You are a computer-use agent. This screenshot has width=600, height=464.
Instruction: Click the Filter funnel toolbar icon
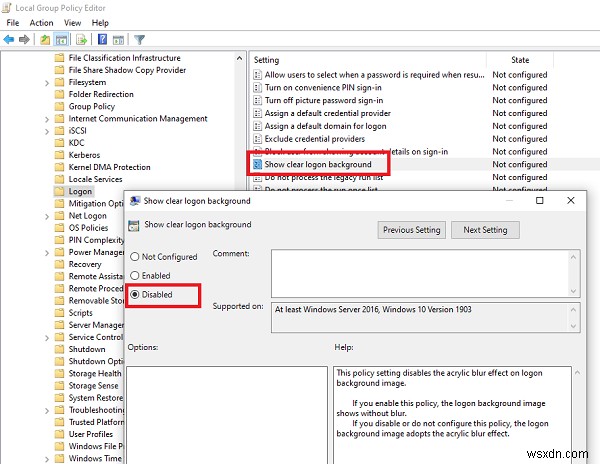140,39
